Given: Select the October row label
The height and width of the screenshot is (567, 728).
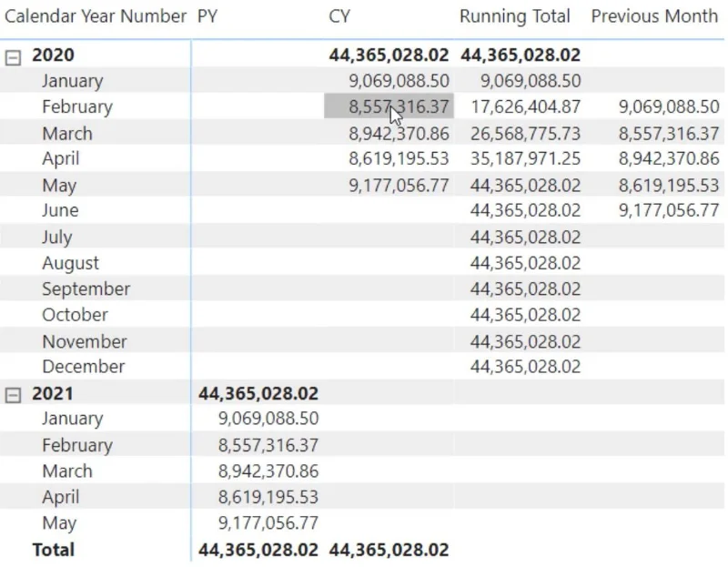Looking at the screenshot, I should (76, 315).
